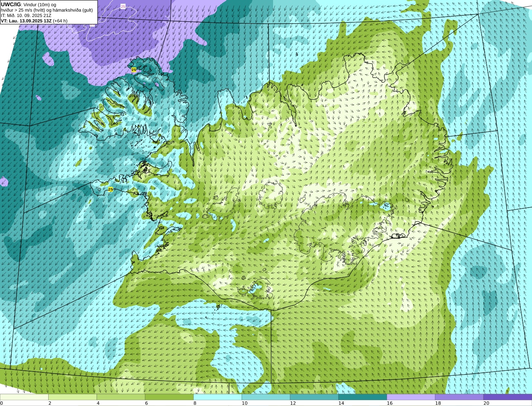Click the legend tick label "6"

coord(147,403)
